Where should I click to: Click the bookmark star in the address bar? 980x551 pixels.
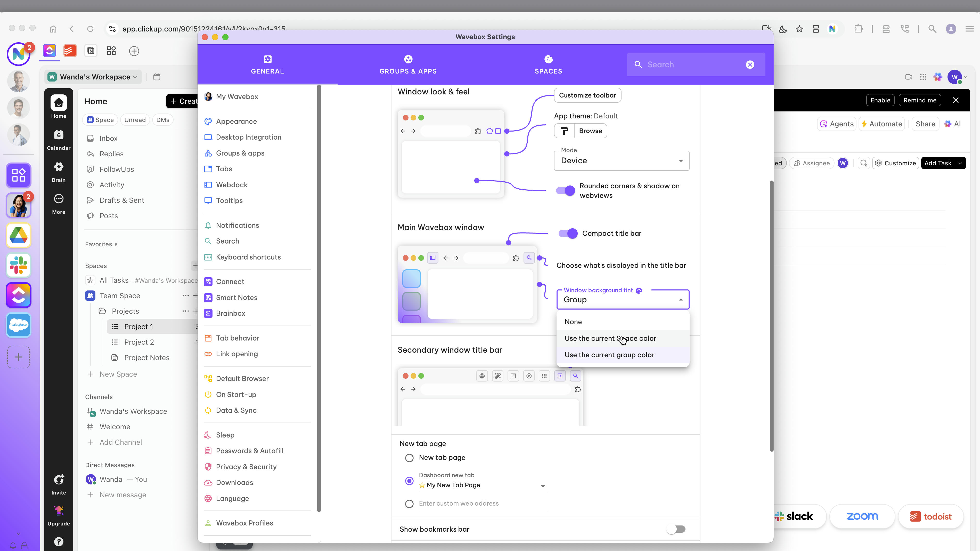pyautogui.click(x=799, y=29)
